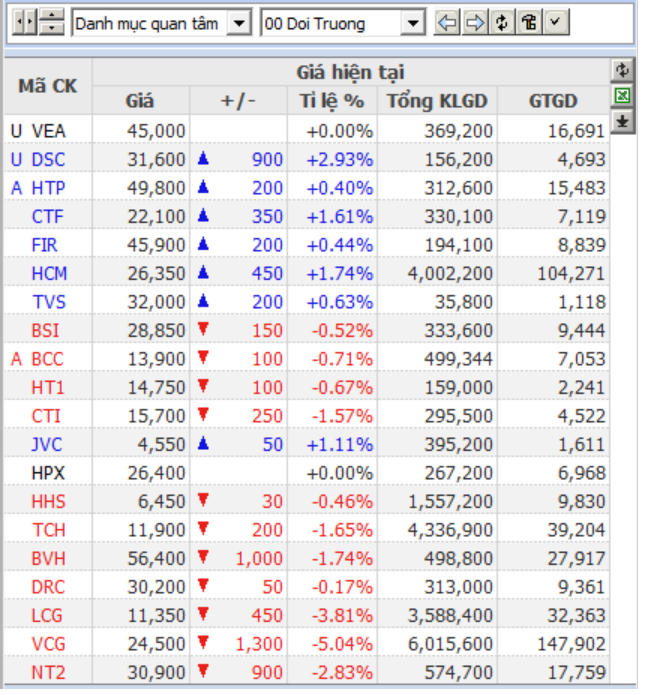The height and width of the screenshot is (695, 648).
Task: Click BVH change value 1,000
Action: [259, 558]
